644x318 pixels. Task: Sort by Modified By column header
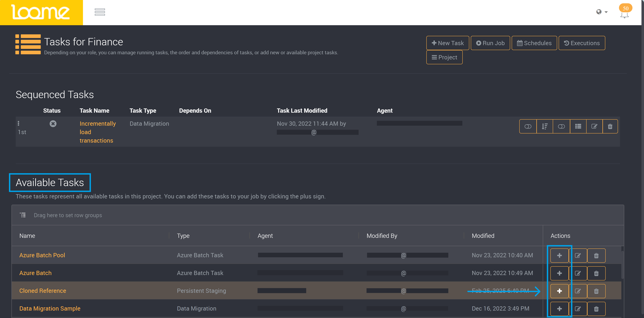(x=382, y=236)
